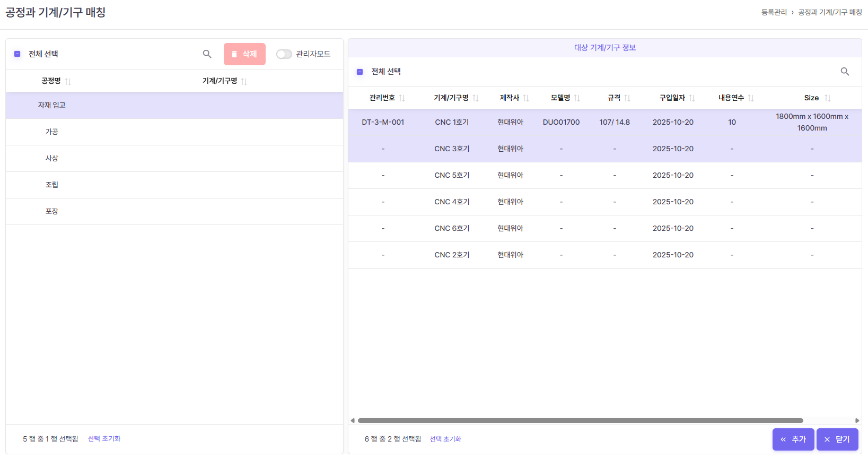
Task: Sort by 제작사 column sort icon
Action: point(526,98)
